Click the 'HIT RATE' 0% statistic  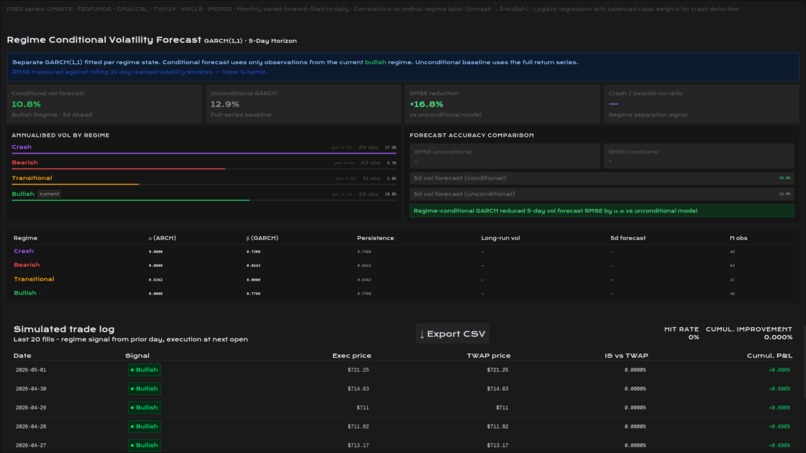[682, 333]
